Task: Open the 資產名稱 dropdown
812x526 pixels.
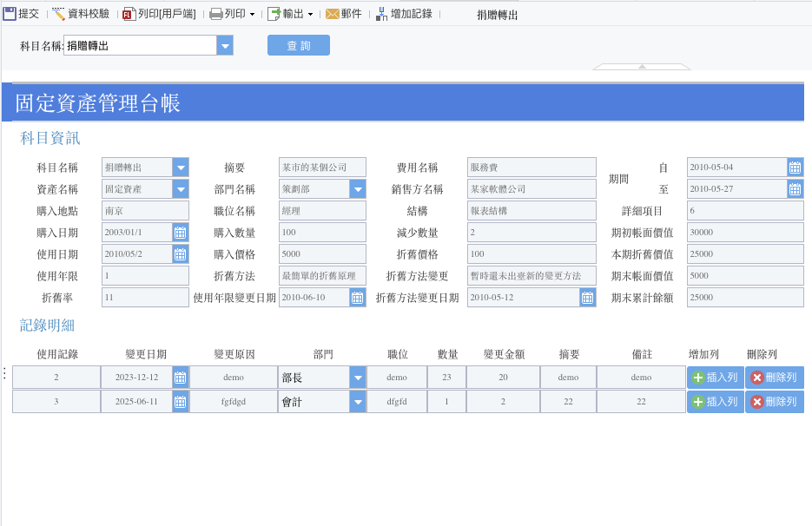Action: [181, 189]
